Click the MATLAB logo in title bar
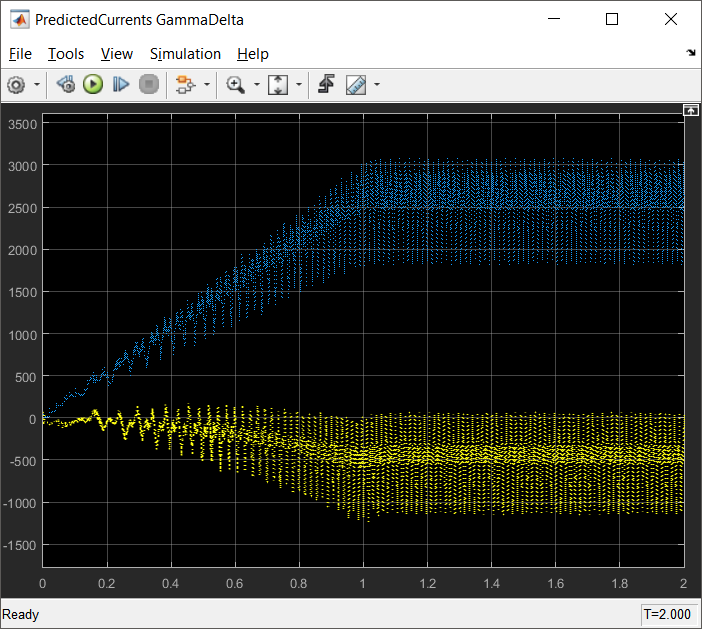Image resolution: width=702 pixels, height=629 pixels. [19, 20]
